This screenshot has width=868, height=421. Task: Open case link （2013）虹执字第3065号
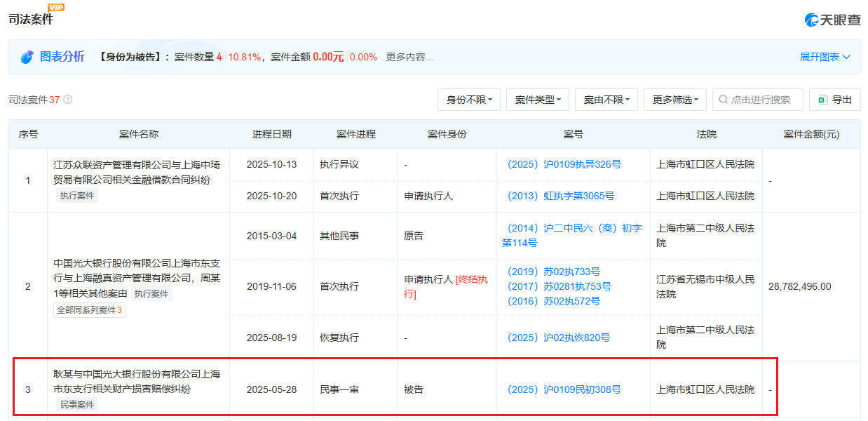point(560,196)
